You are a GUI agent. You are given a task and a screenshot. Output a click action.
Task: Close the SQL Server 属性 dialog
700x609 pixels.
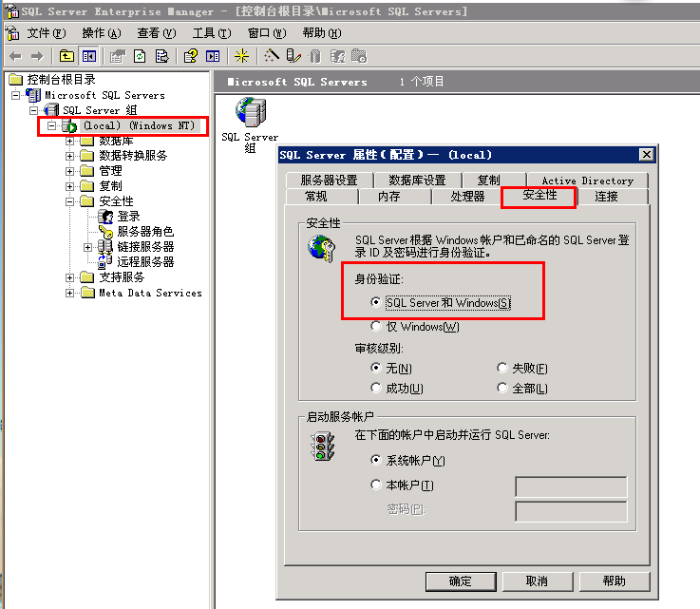(x=647, y=155)
